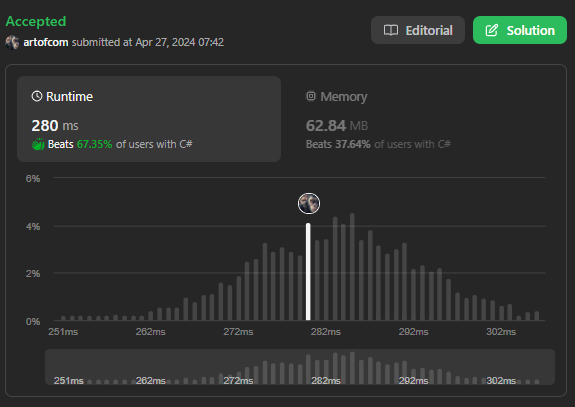
Task: Click the chip icon next to Memory
Action: (x=311, y=96)
